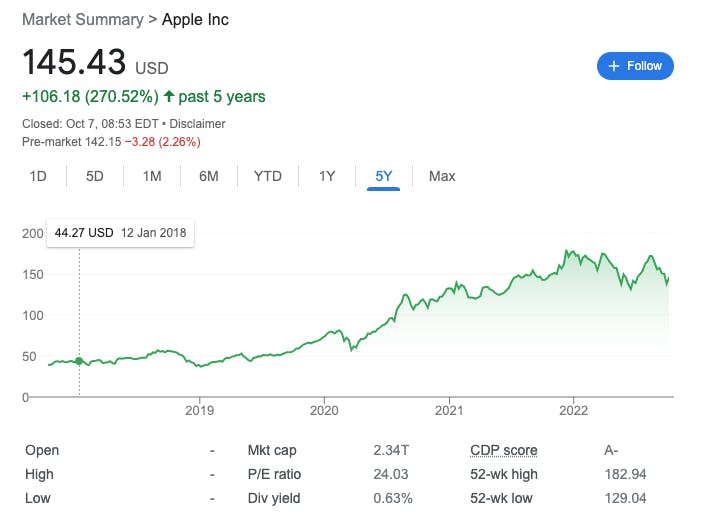Open the Disclaimer link
The height and width of the screenshot is (517, 705).
click(199, 124)
